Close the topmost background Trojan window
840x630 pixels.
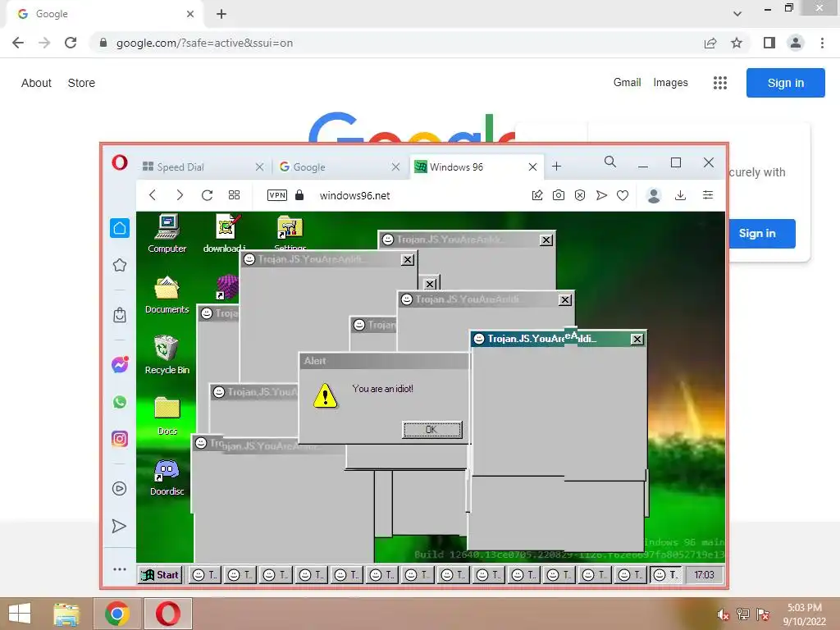[546, 240]
